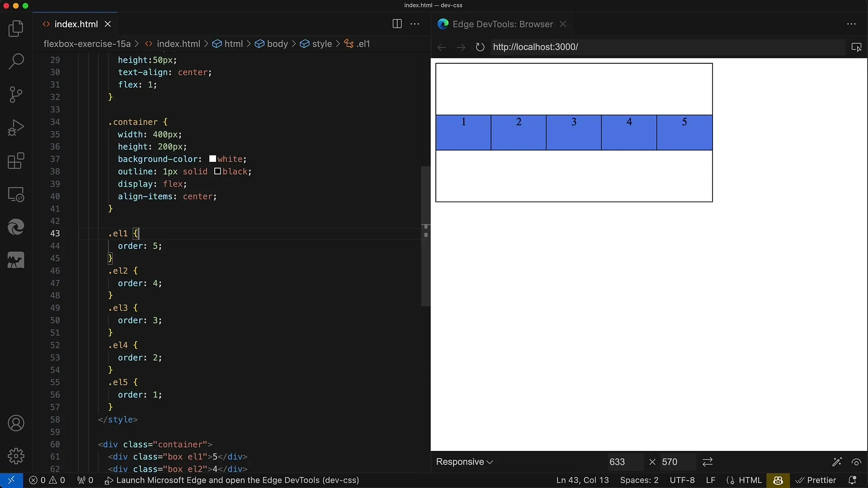This screenshot has width=868, height=488.
Task: Open the Extensions view
Action: click(16, 161)
